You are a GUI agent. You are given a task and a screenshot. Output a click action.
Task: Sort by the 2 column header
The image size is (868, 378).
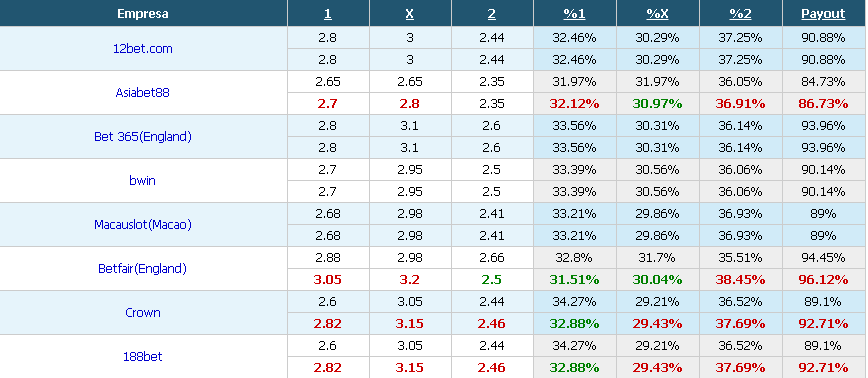(x=492, y=14)
